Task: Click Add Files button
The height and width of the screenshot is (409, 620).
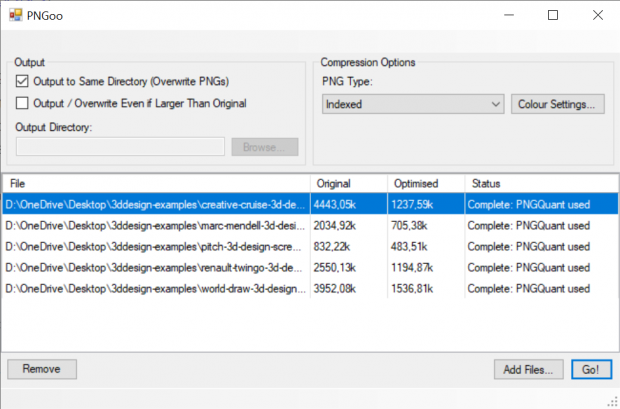Action: click(528, 369)
